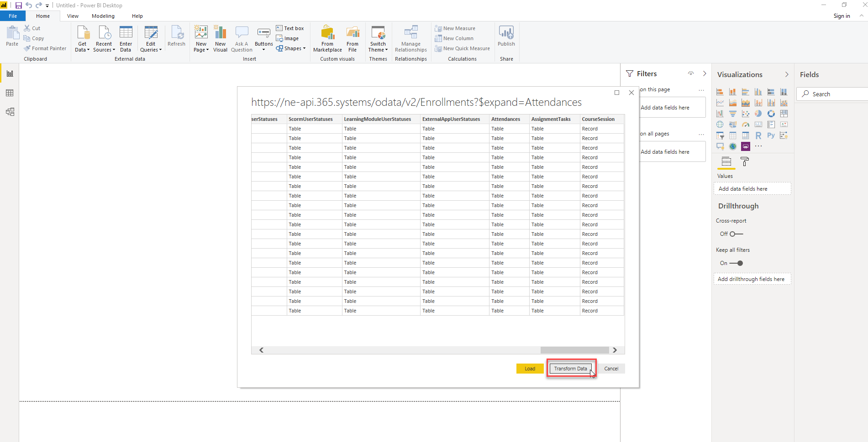Screen dimensions: 868x442
Task: Click the Transform Data button
Action: (x=571, y=369)
